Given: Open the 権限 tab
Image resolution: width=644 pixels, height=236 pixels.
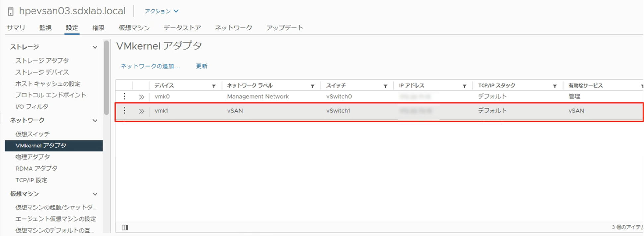Looking at the screenshot, I should [98, 28].
